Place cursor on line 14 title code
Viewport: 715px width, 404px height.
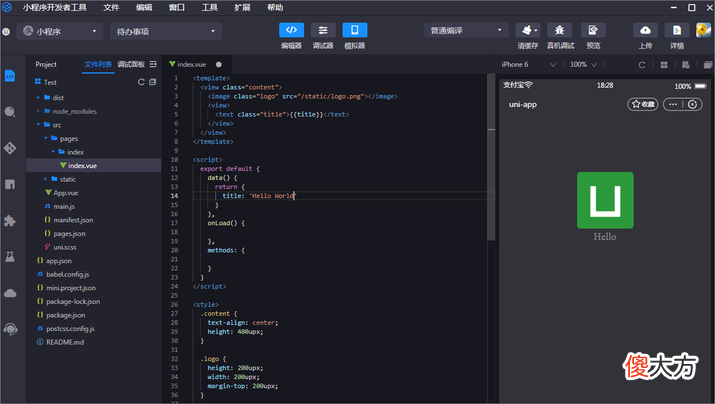[x=259, y=196]
